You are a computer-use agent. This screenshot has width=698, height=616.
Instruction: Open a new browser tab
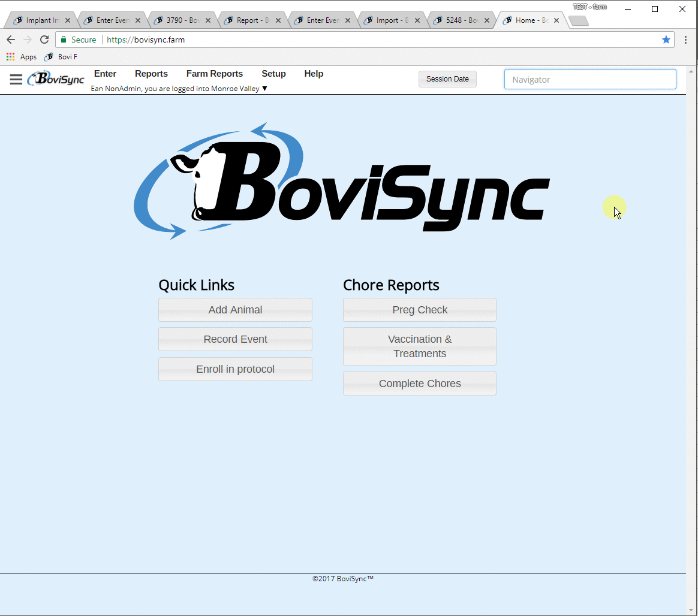(x=578, y=21)
